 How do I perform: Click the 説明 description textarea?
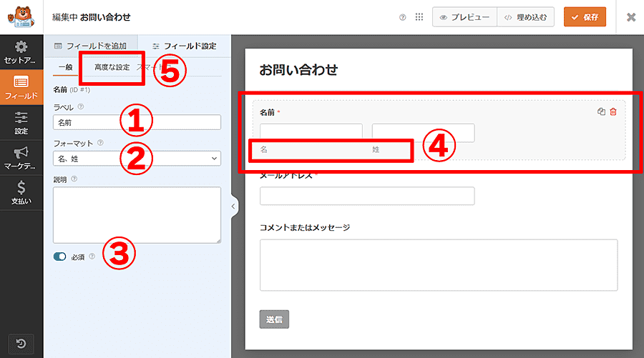pyautogui.click(x=137, y=215)
